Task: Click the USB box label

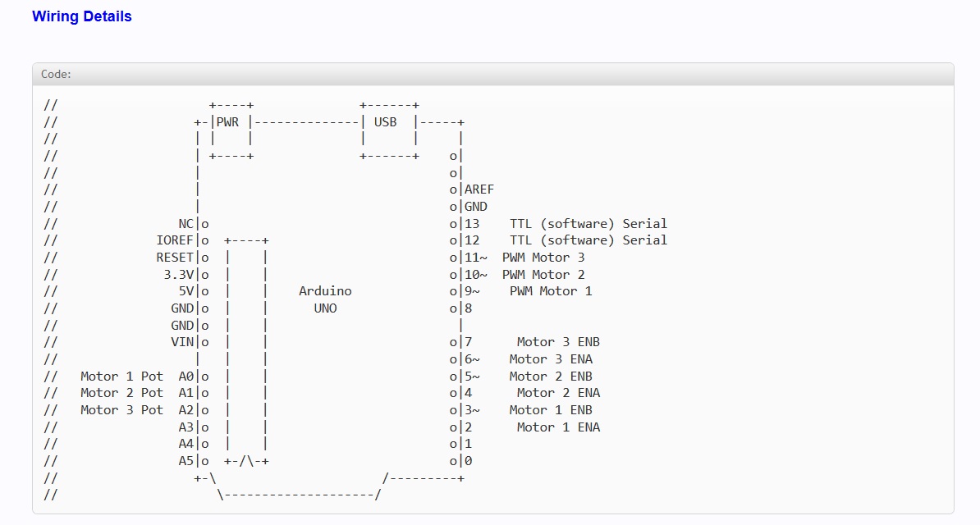Action: click(386, 122)
